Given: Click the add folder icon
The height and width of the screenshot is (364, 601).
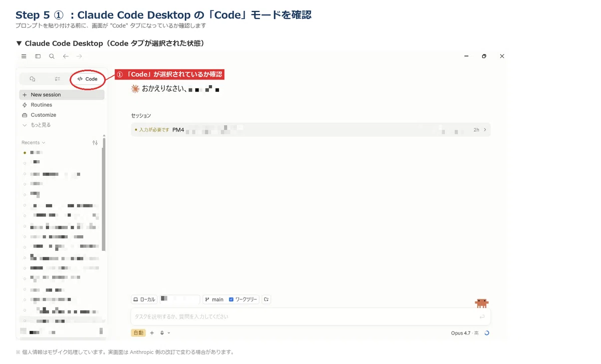Looking at the screenshot, I should tap(266, 299).
